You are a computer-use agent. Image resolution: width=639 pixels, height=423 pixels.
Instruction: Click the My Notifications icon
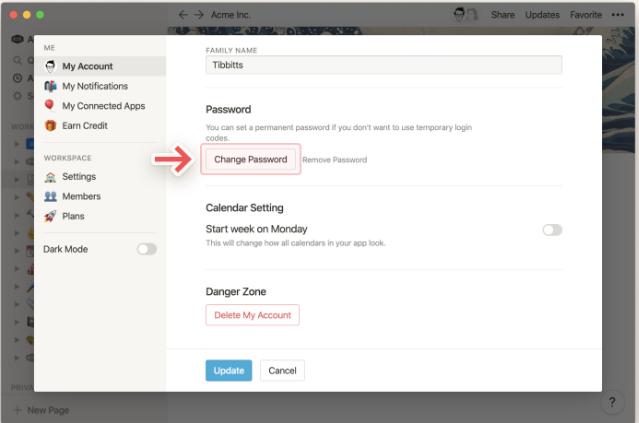(50, 86)
